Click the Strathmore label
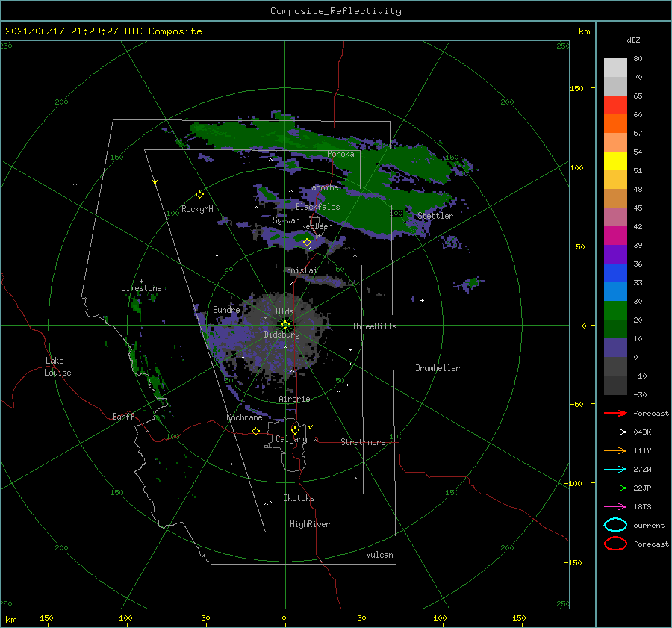Screen dimensions: 672x628 point(363,442)
